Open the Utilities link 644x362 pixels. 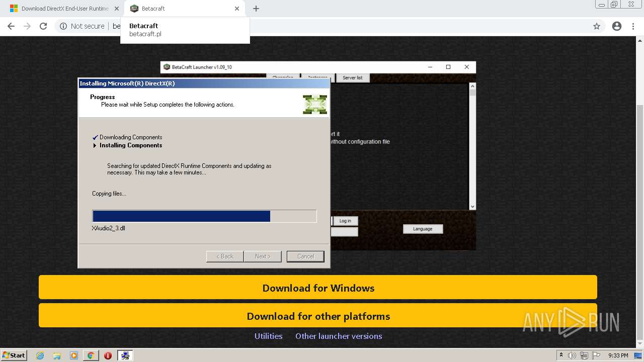click(x=268, y=336)
